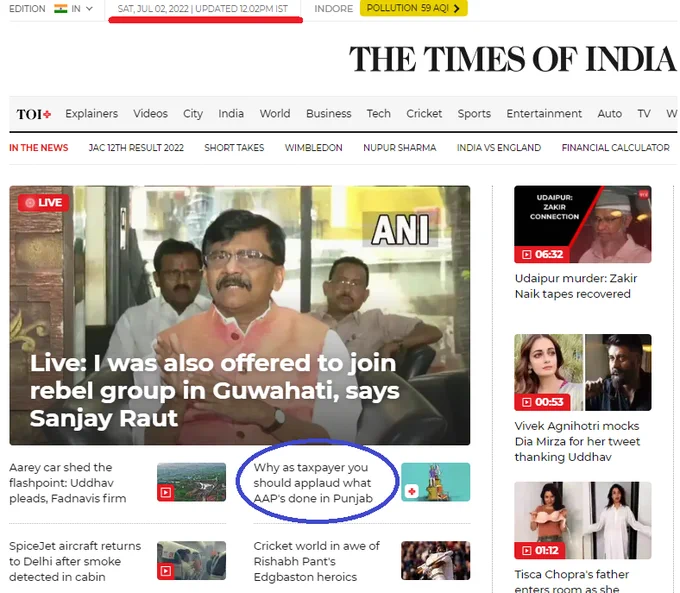Open the Business section
The image size is (680, 593).
tap(329, 114)
